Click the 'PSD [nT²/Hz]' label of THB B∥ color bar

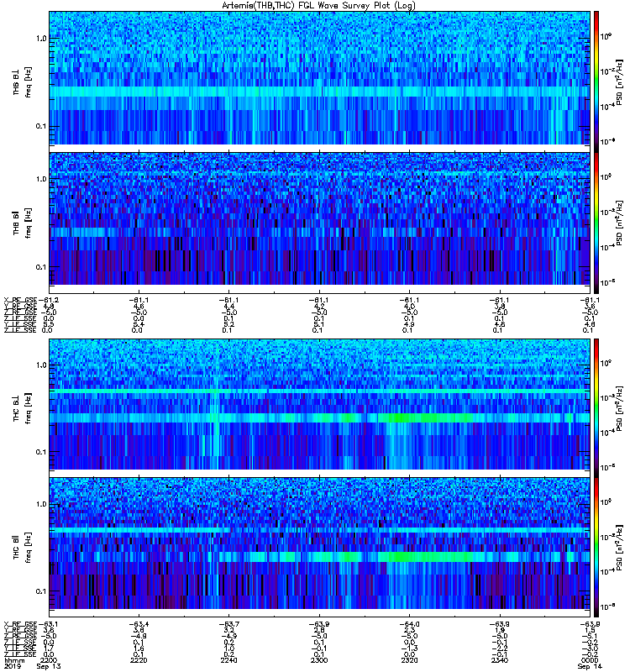coord(619,223)
